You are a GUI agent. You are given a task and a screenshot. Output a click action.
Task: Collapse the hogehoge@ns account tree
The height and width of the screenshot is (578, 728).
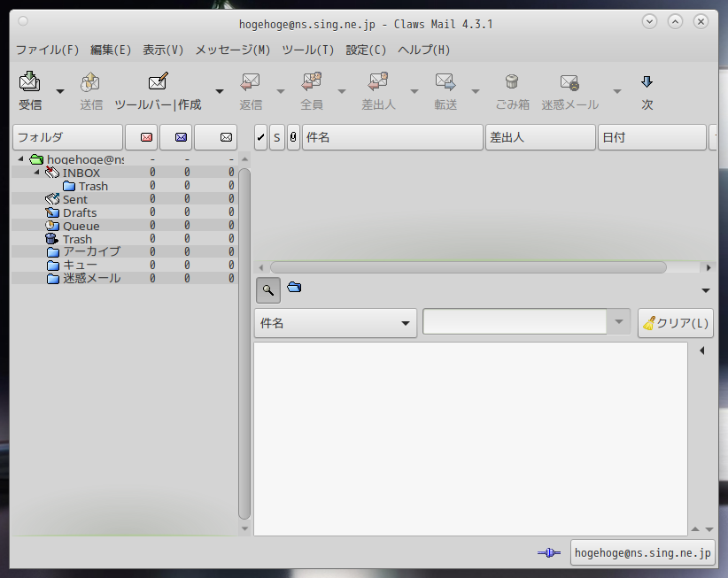[x=20, y=159]
